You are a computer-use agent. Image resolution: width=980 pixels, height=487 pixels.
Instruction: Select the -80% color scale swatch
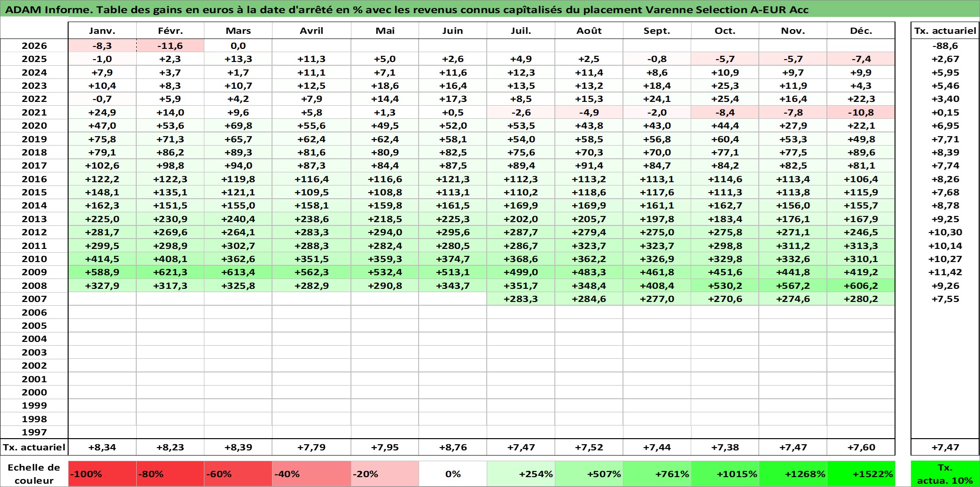click(170, 474)
